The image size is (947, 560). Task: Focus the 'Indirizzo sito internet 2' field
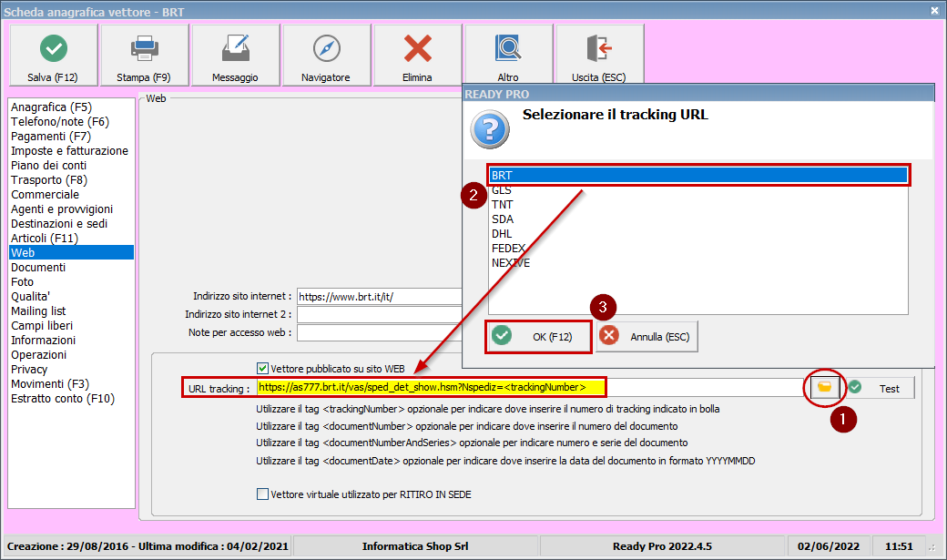[x=380, y=314]
